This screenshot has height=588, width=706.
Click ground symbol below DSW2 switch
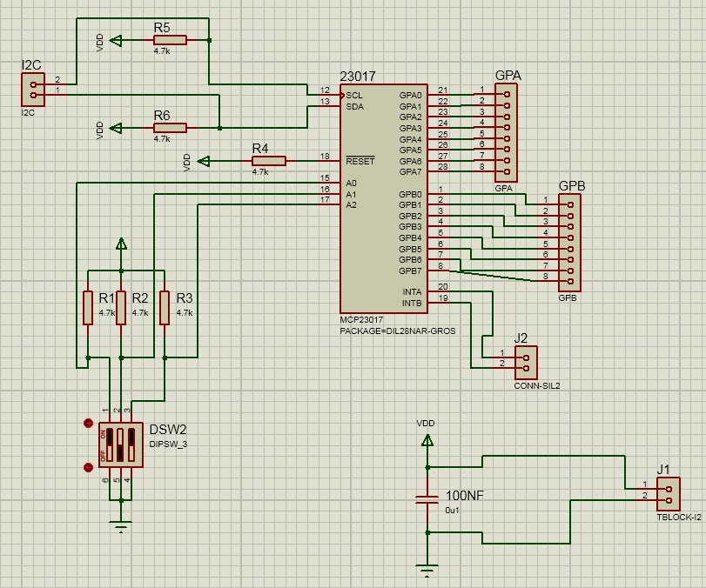tap(121, 526)
